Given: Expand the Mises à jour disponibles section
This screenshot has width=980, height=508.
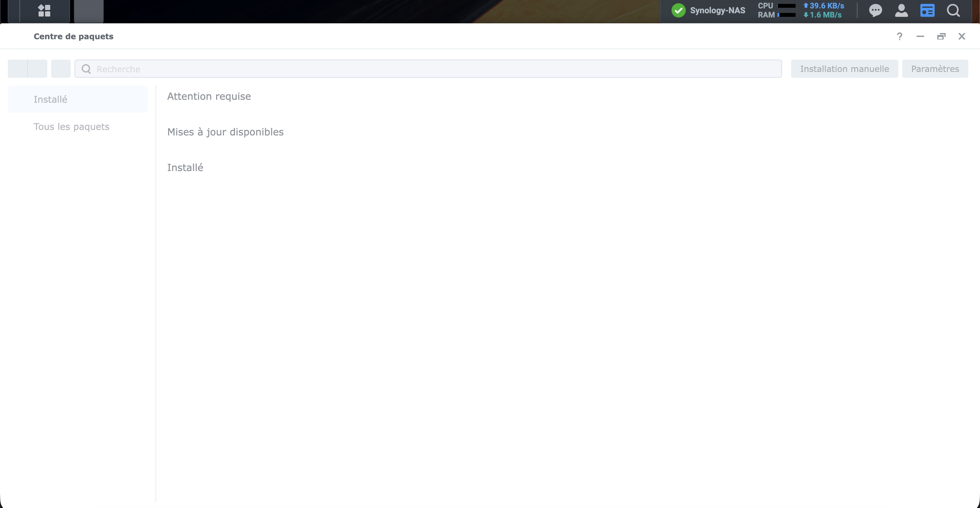Looking at the screenshot, I should click(225, 132).
